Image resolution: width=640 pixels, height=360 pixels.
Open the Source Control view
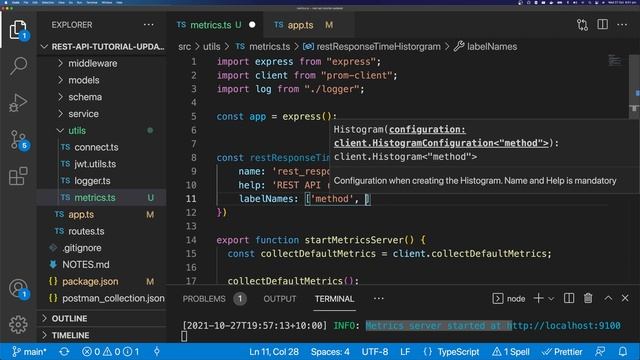[x=18, y=140]
